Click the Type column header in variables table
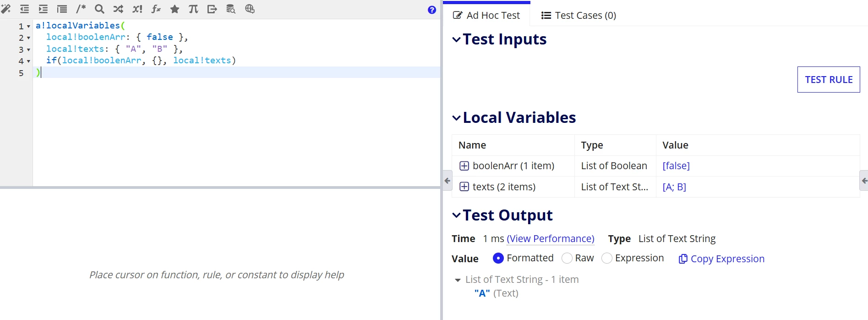 point(592,145)
